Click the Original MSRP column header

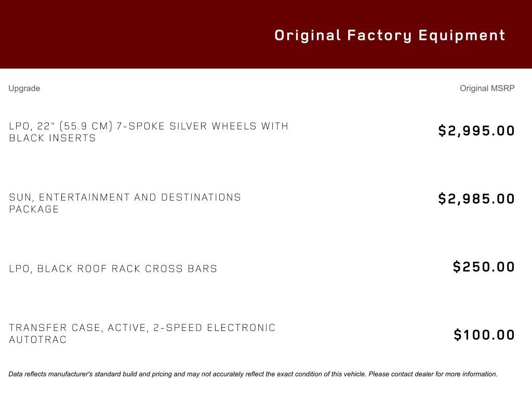[487, 88]
